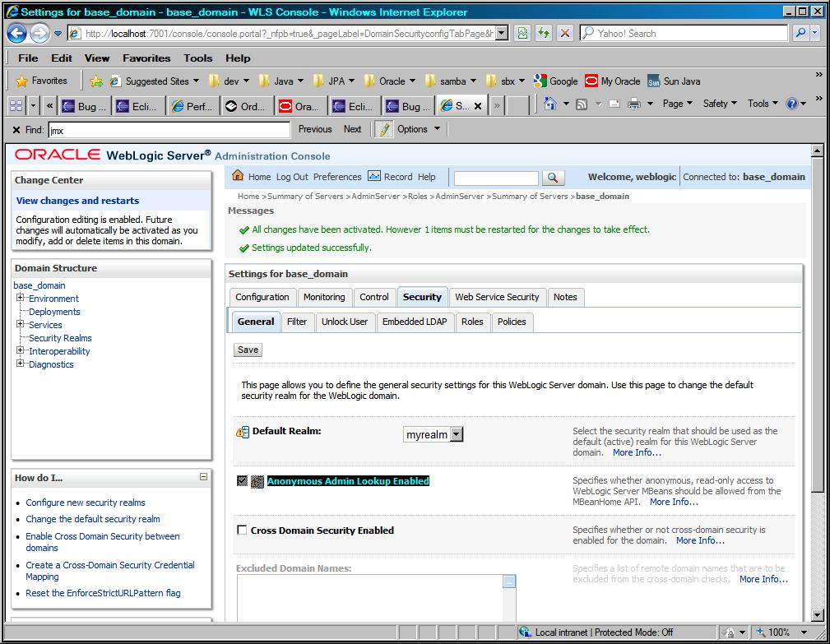Click the Favorites star icon
This screenshot has height=644, width=830.
click(x=21, y=81)
